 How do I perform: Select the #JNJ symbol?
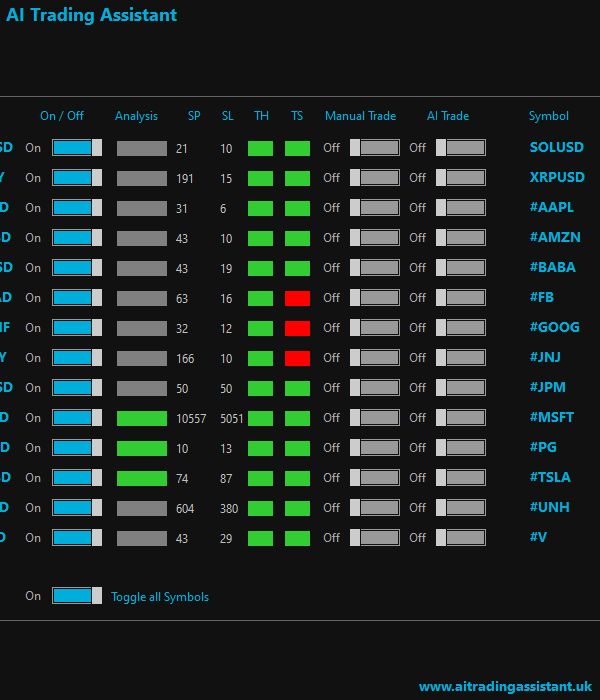pos(545,357)
